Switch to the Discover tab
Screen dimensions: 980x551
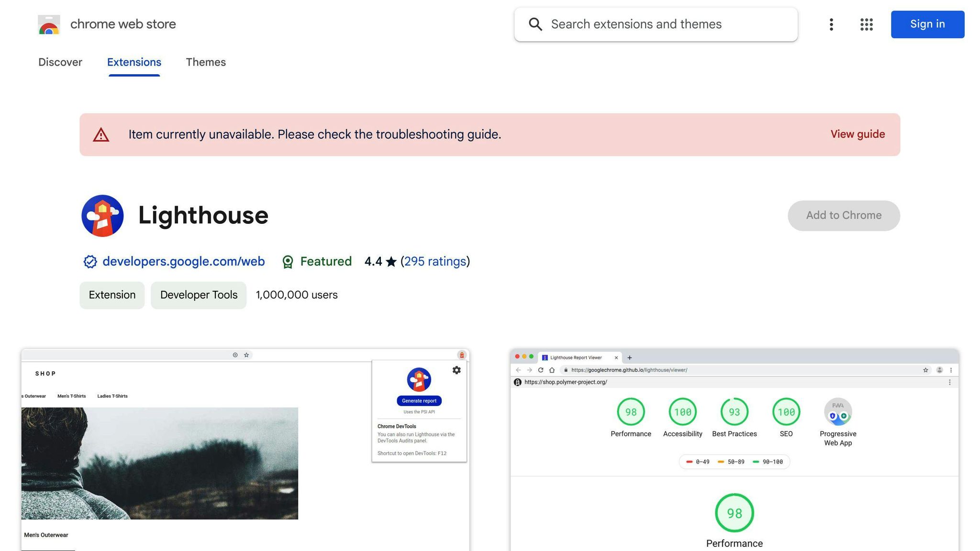(60, 62)
